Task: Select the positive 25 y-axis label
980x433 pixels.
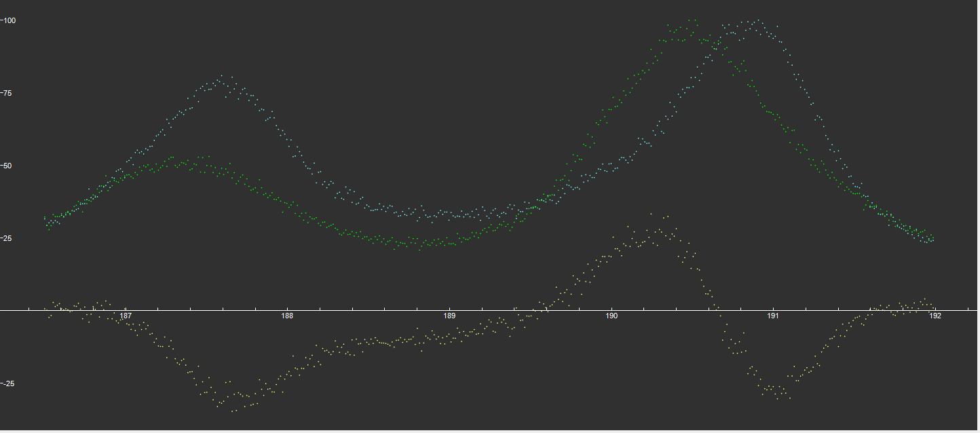Action: (x=7, y=238)
